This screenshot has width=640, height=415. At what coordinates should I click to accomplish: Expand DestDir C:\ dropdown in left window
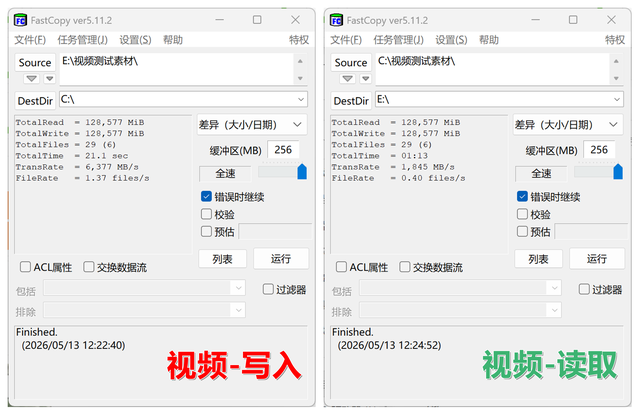(x=301, y=100)
